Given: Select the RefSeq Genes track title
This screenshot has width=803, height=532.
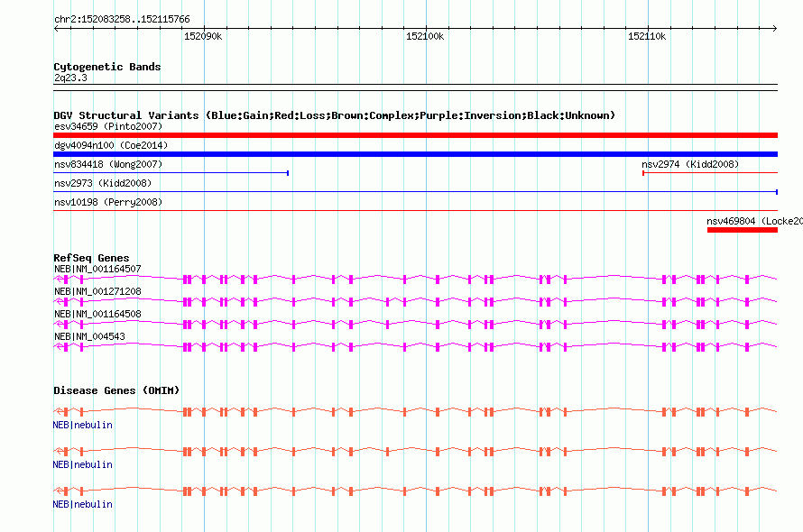Looking at the screenshot, I should coord(91,258).
